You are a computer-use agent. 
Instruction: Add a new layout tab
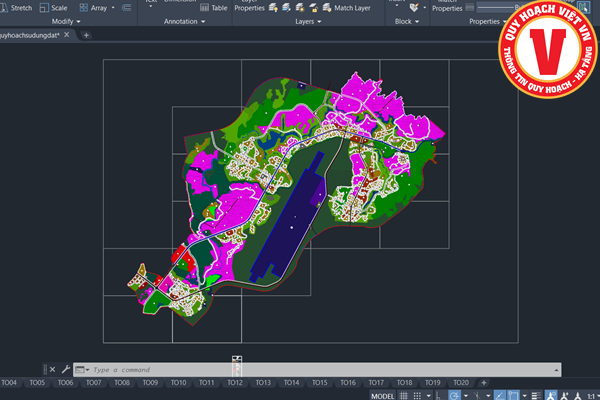[x=484, y=383]
